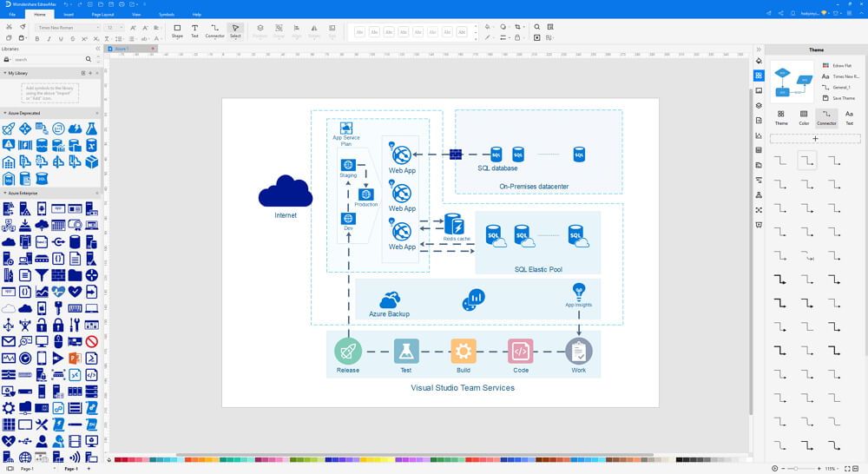The width and height of the screenshot is (868, 474).
Task: Switch to the Page Layout tab
Action: point(103,15)
